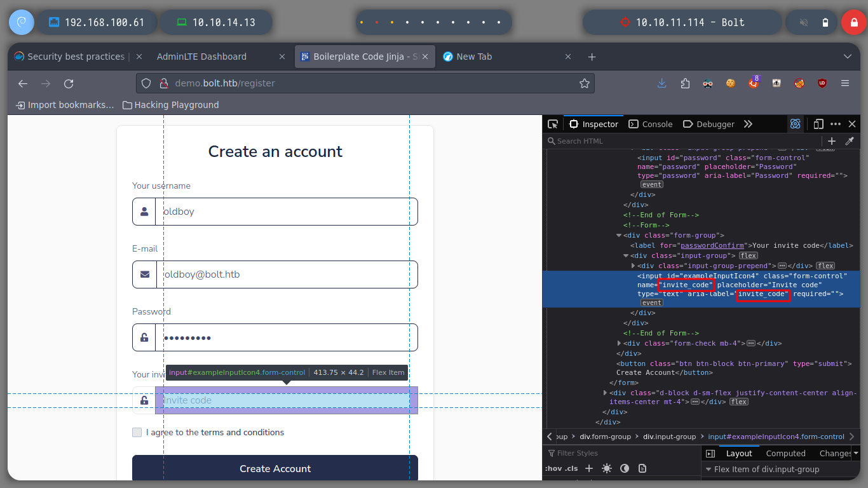
Task: Open a new browser tab
Action: (x=592, y=57)
